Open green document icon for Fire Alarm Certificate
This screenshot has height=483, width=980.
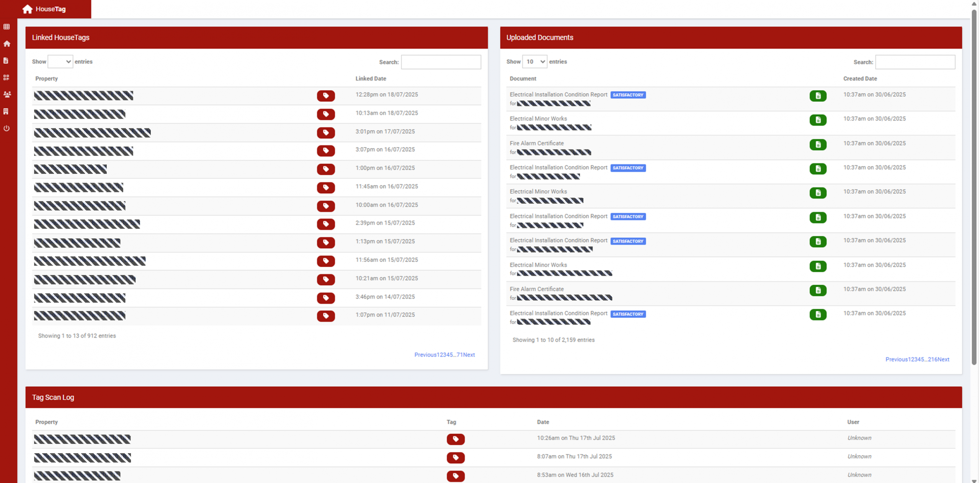[818, 144]
